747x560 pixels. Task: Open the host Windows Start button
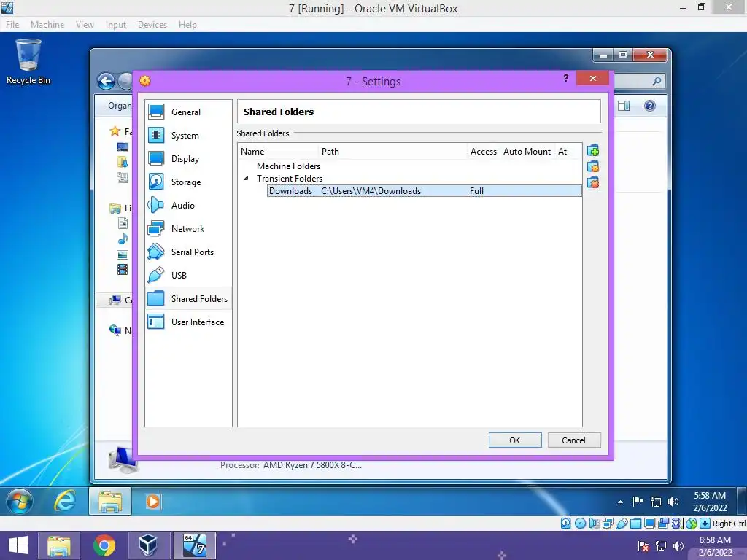(18, 545)
